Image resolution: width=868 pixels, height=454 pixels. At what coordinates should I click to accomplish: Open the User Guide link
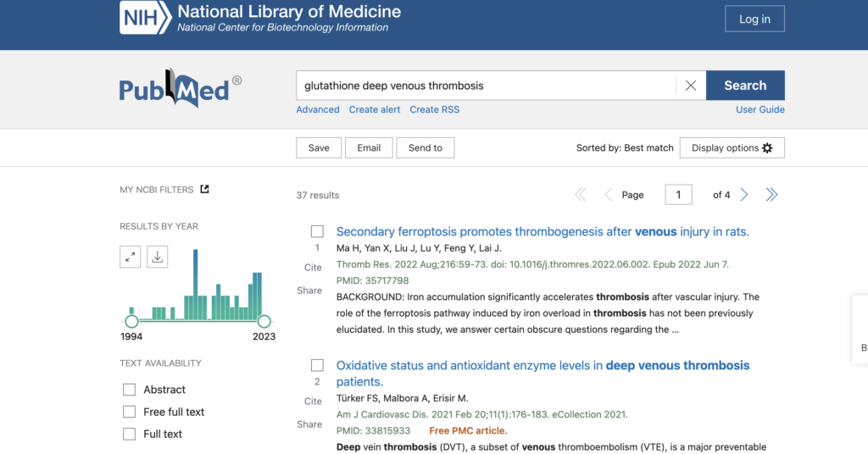759,109
